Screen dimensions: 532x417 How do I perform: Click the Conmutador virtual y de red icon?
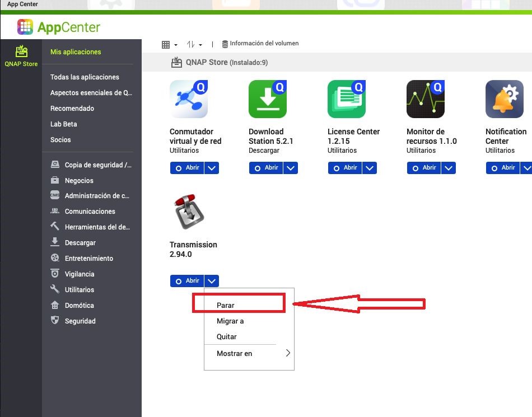tap(188, 99)
